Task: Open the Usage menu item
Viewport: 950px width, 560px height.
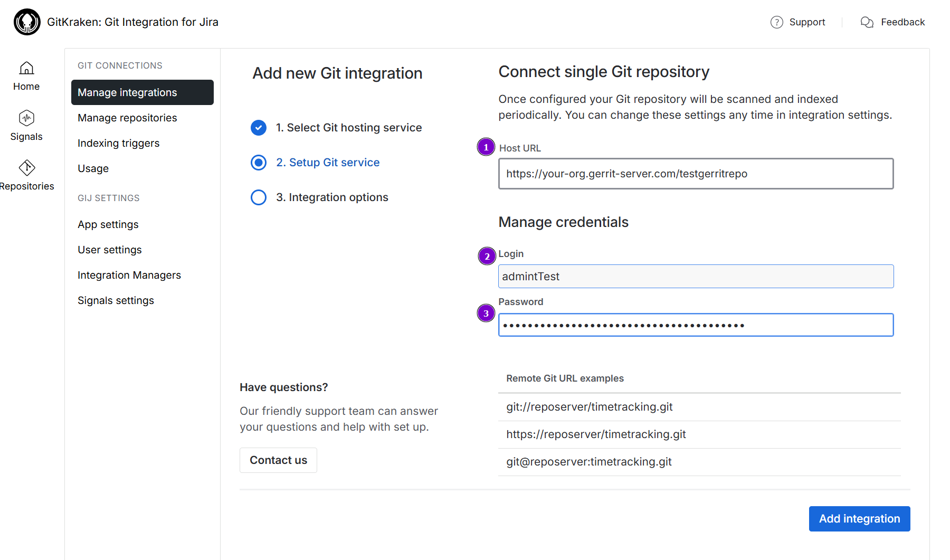Action: 93,168
